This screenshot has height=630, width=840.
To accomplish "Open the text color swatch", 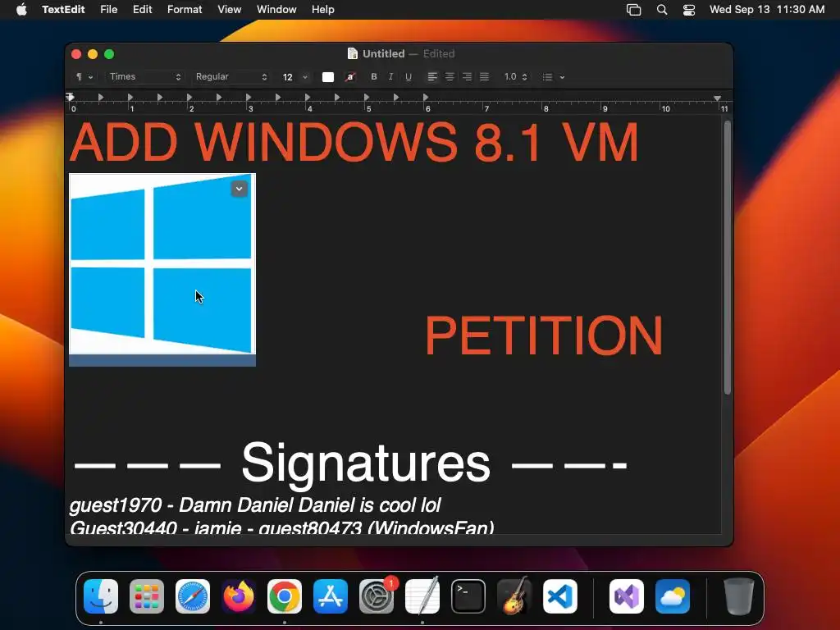I will [x=328, y=77].
